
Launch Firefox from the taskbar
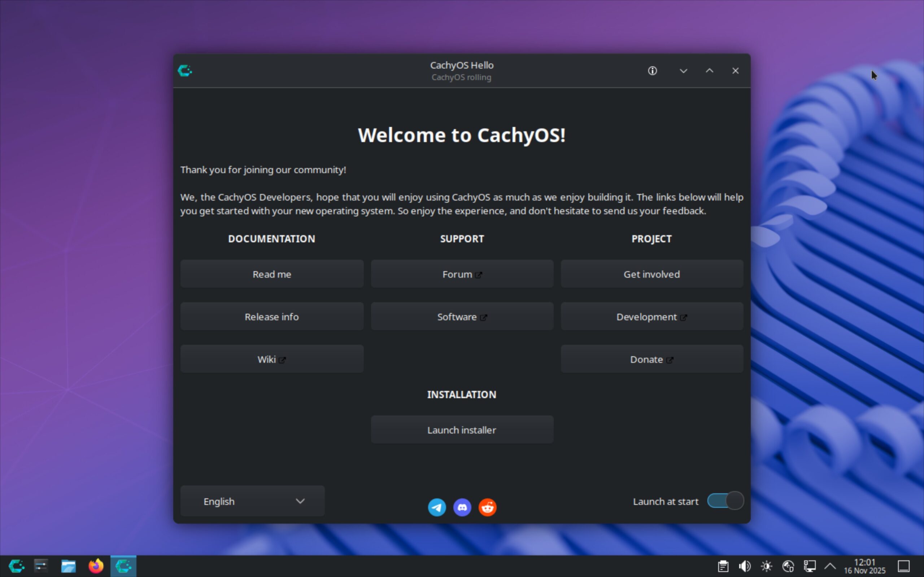(96, 565)
